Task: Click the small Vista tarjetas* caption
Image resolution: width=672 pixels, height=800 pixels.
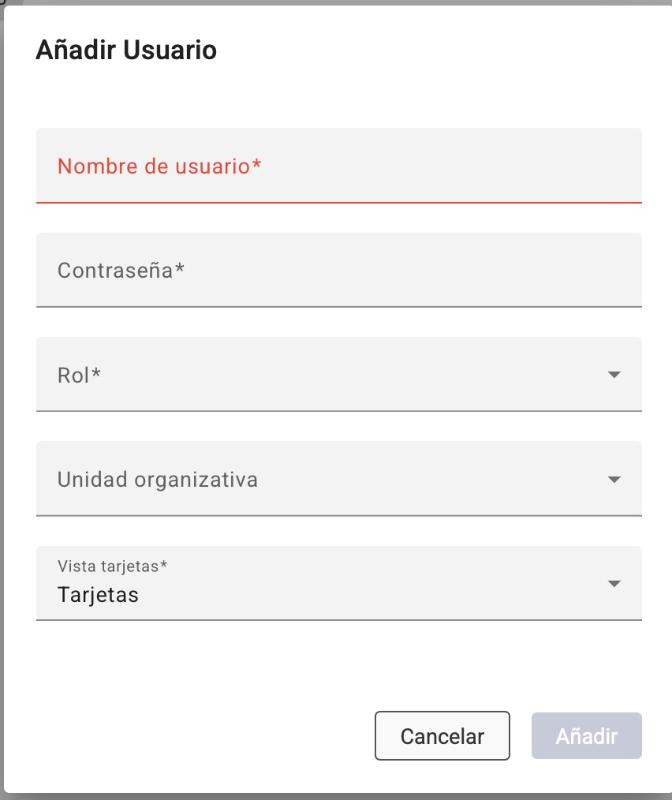Action: (113, 566)
